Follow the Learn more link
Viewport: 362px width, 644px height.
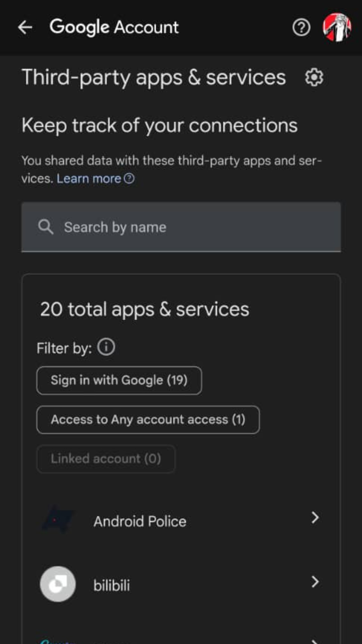point(88,179)
